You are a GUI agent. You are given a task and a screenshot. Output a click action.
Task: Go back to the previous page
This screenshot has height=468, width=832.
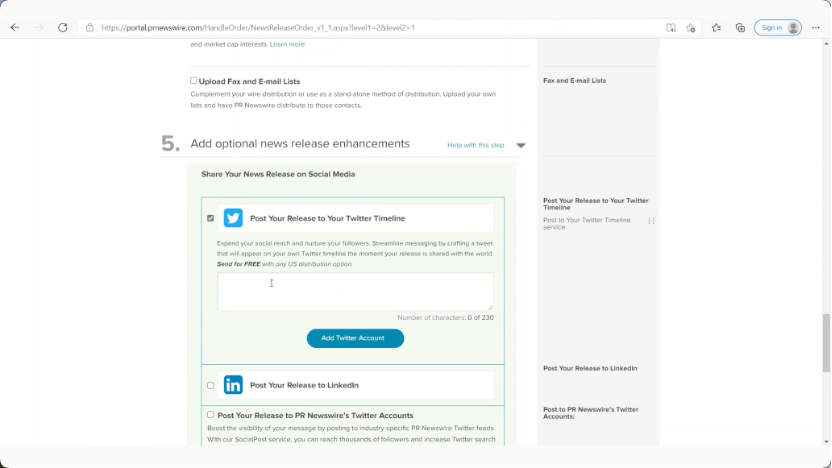click(x=14, y=28)
